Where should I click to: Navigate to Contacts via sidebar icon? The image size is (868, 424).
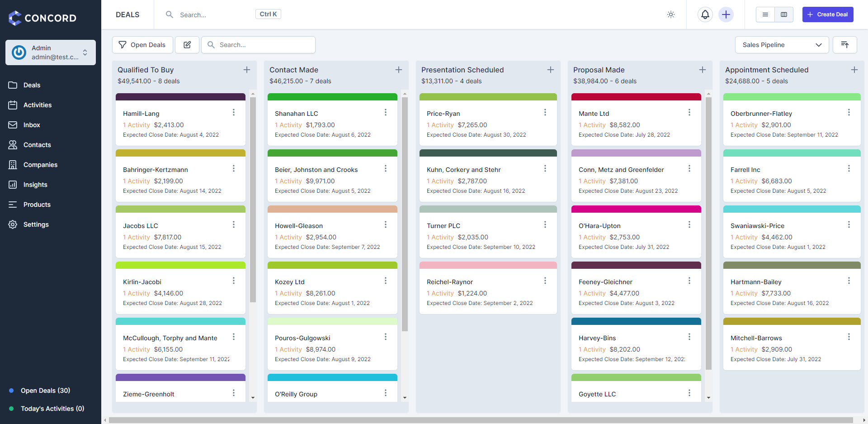tap(37, 145)
